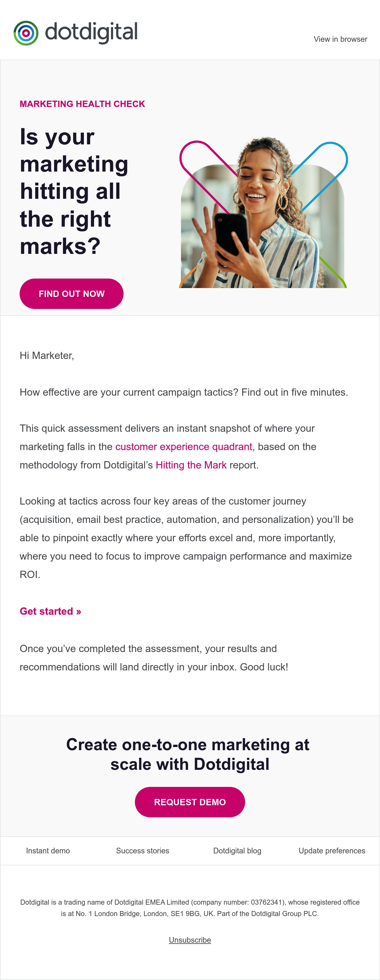
Task: Open the Update preferences footer link
Action: coord(332,851)
